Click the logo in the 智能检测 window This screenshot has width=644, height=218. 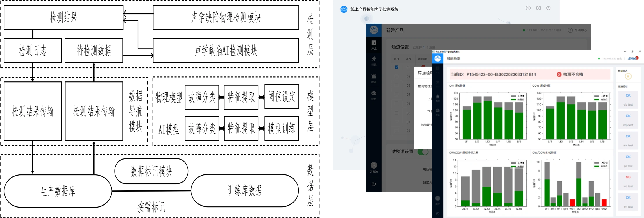438,58
